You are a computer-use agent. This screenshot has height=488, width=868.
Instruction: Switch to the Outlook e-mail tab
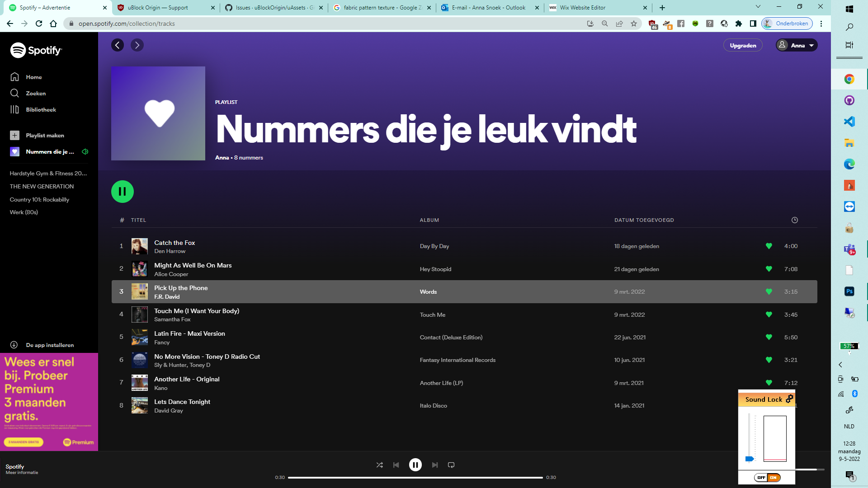tap(488, 8)
